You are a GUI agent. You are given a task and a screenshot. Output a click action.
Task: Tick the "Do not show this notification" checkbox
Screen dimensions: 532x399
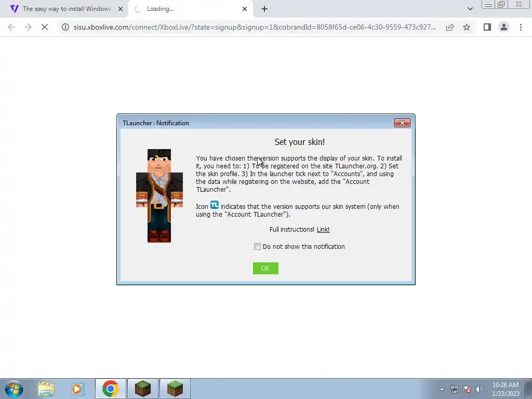pos(257,247)
